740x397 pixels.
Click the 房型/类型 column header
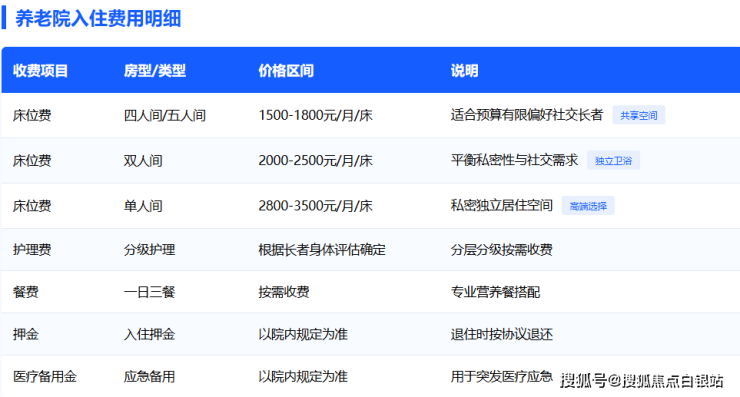154,71
